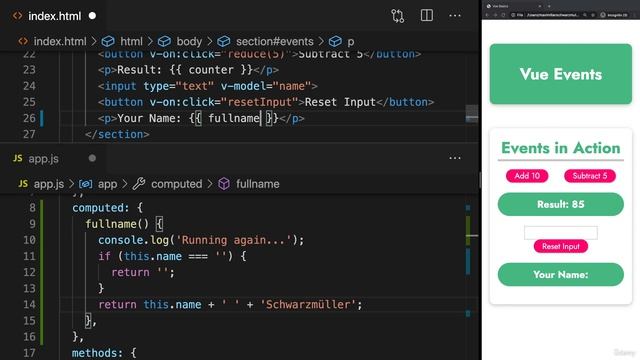Click section#events breadcrumb segment
640x360 pixels.
pos(275,41)
